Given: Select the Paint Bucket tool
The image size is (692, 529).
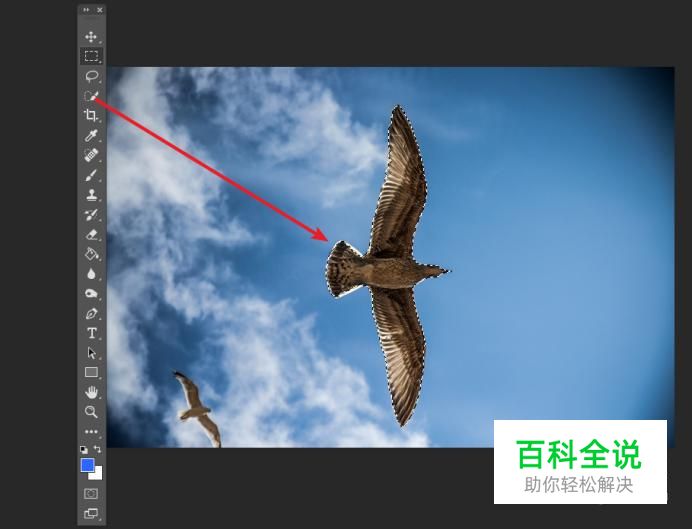Looking at the screenshot, I should (x=91, y=254).
